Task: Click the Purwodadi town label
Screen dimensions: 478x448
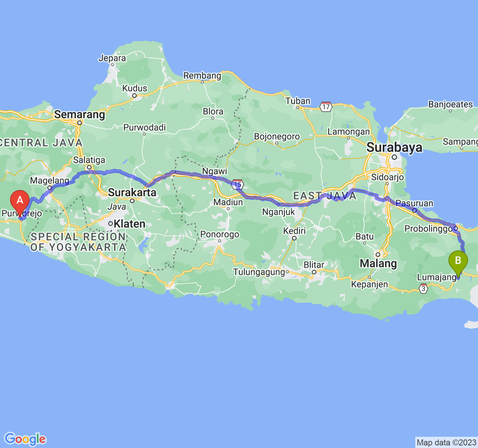Action: click(145, 128)
